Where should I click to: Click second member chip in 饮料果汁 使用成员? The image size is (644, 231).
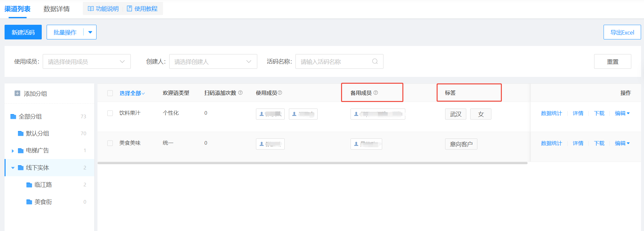303,114
